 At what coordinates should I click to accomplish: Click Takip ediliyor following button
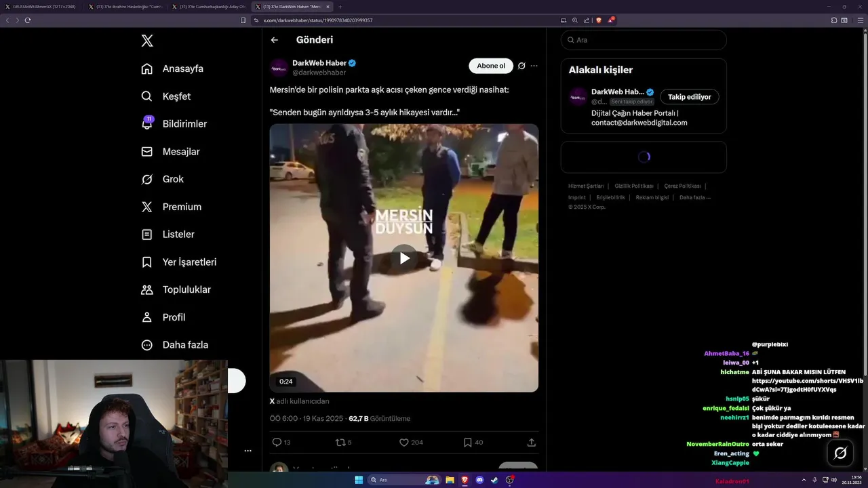coord(690,97)
